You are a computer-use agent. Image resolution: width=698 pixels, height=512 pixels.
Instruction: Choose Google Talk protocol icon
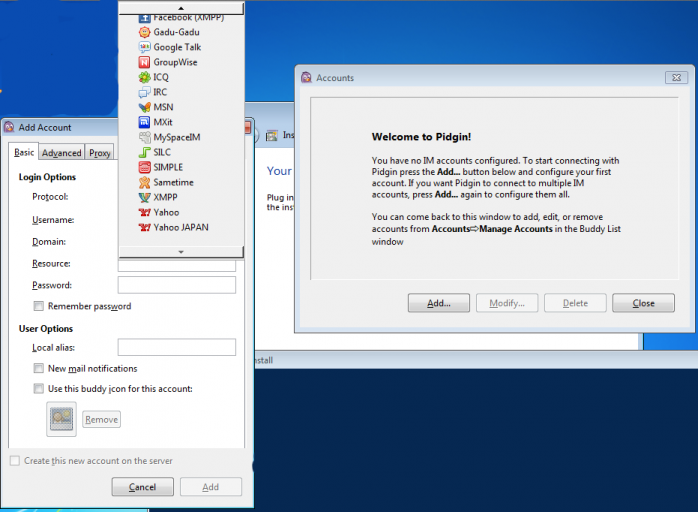point(145,47)
